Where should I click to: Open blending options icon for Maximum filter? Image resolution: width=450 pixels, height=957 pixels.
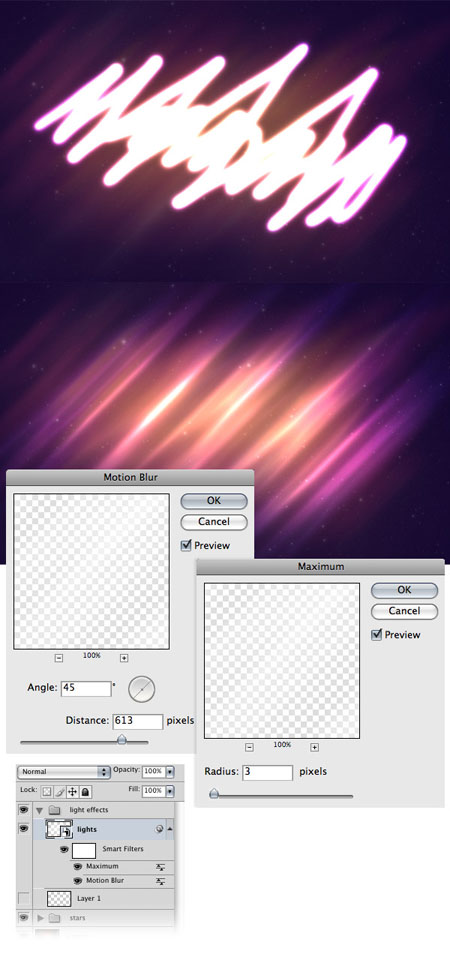click(161, 867)
